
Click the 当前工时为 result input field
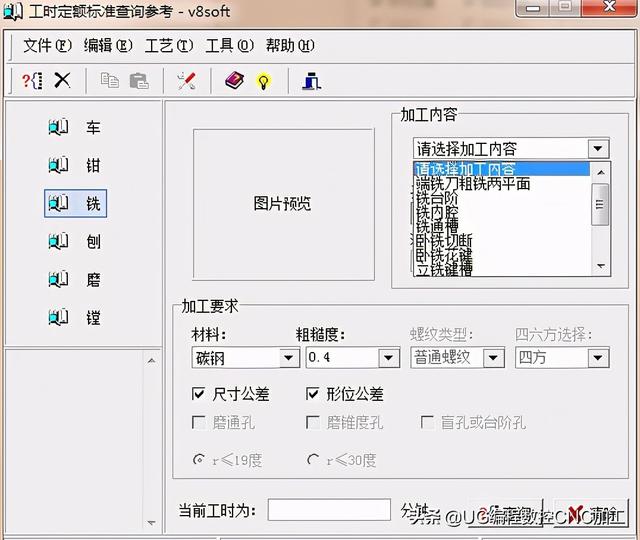pyautogui.click(x=329, y=509)
